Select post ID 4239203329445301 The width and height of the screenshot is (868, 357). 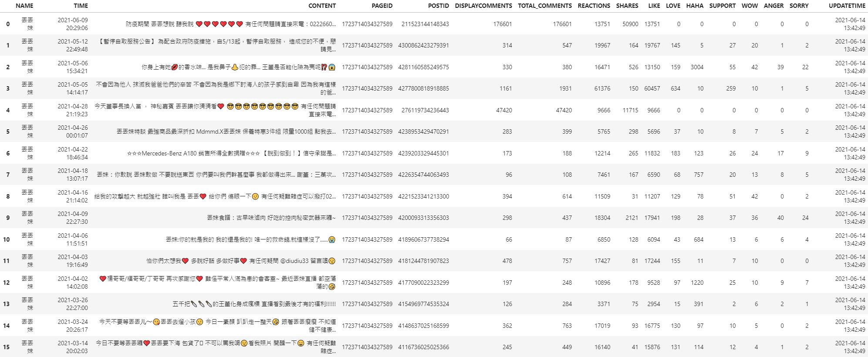click(x=423, y=153)
